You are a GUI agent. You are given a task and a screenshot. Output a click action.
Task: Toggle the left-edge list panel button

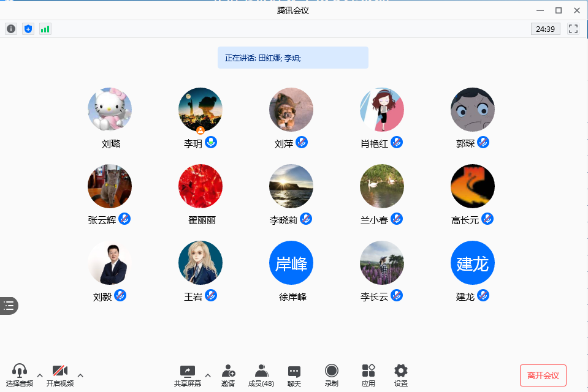pos(9,306)
